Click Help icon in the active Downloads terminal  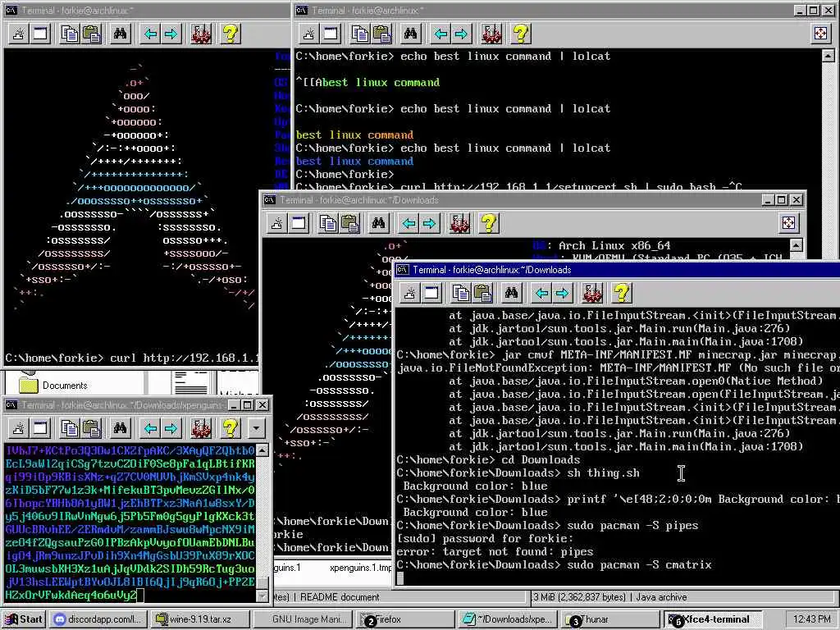coord(622,293)
